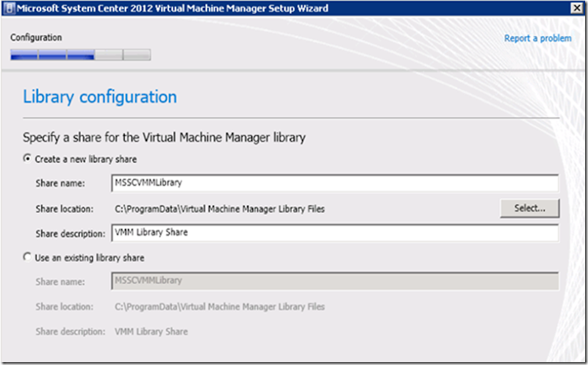The image size is (588, 365).
Task: Click the Library configuration heading
Action: click(100, 96)
